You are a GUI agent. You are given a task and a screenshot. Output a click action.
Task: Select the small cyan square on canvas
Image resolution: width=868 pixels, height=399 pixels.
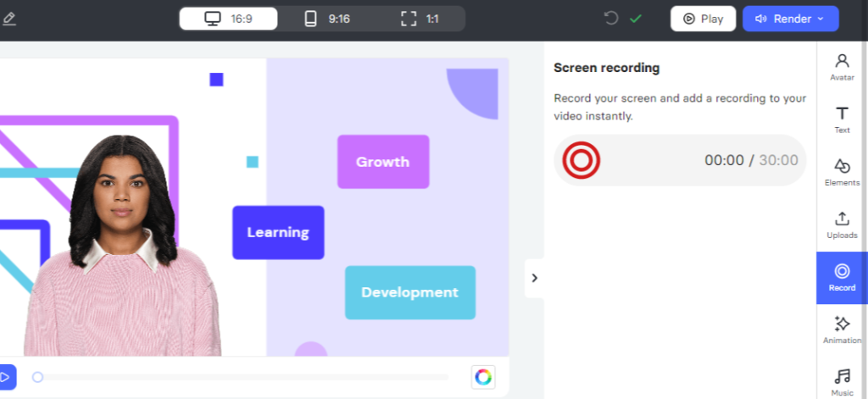point(253,162)
